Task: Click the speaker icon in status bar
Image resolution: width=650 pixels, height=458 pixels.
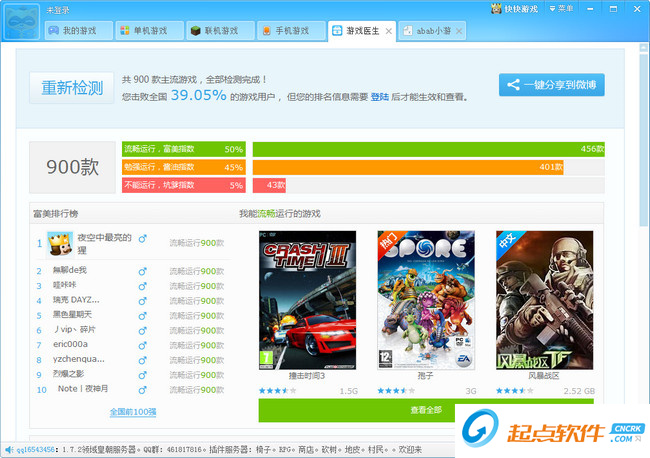Action: click(x=9, y=449)
